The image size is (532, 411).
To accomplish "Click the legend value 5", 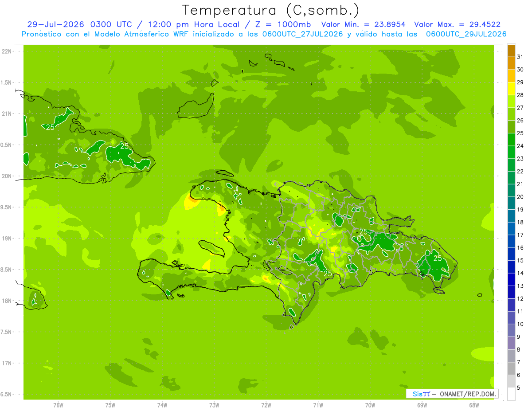I will coord(519,388).
